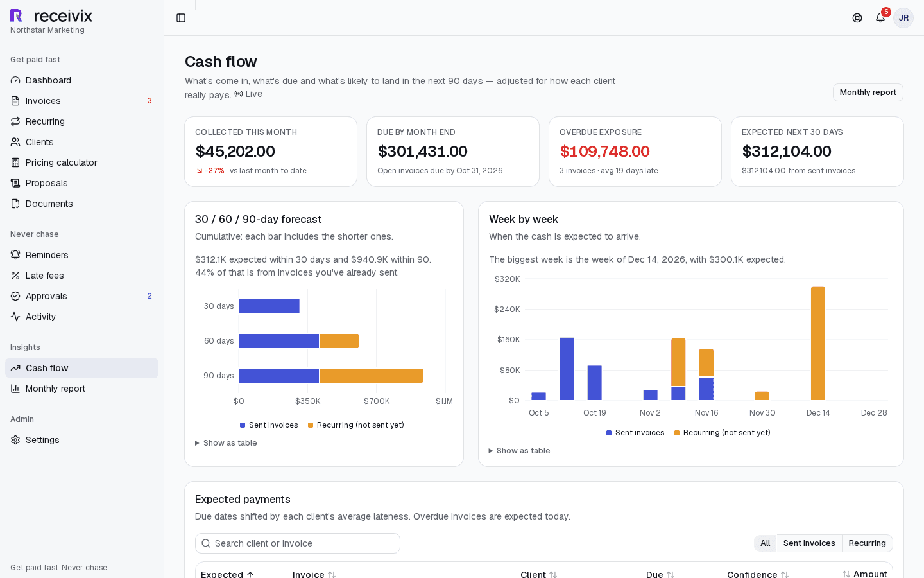Sort table by Client column
The image size is (924, 578).
[x=539, y=574]
